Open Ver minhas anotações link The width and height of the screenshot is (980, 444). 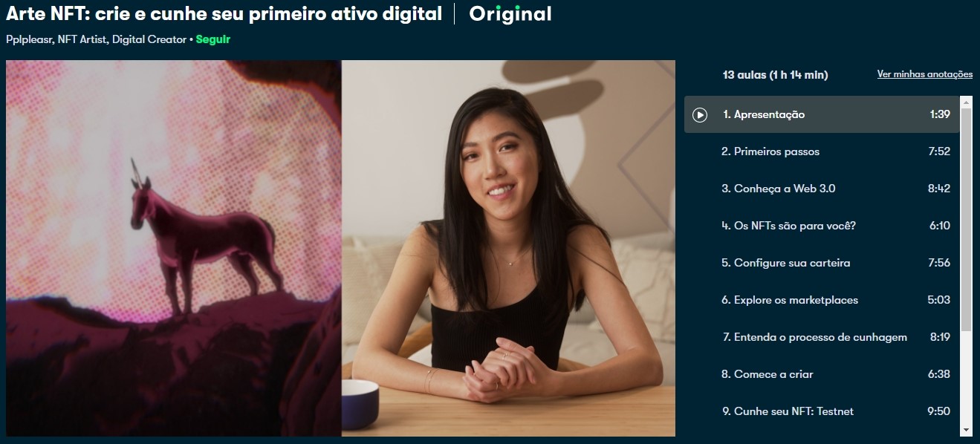click(x=925, y=74)
